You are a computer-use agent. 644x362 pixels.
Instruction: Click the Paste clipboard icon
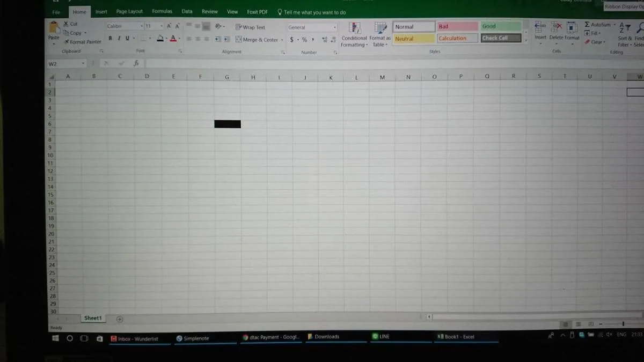tap(54, 28)
